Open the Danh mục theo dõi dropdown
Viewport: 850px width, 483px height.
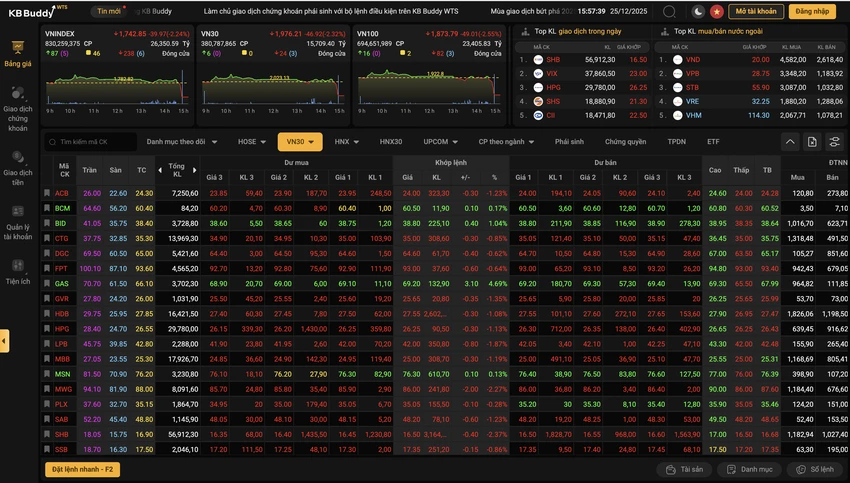(182, 142)
